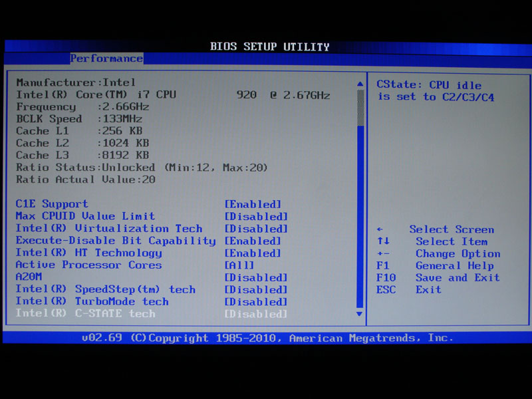Click the +- Change Option key hint
This screenshot has width=532, height=399.
pos(438,253)
